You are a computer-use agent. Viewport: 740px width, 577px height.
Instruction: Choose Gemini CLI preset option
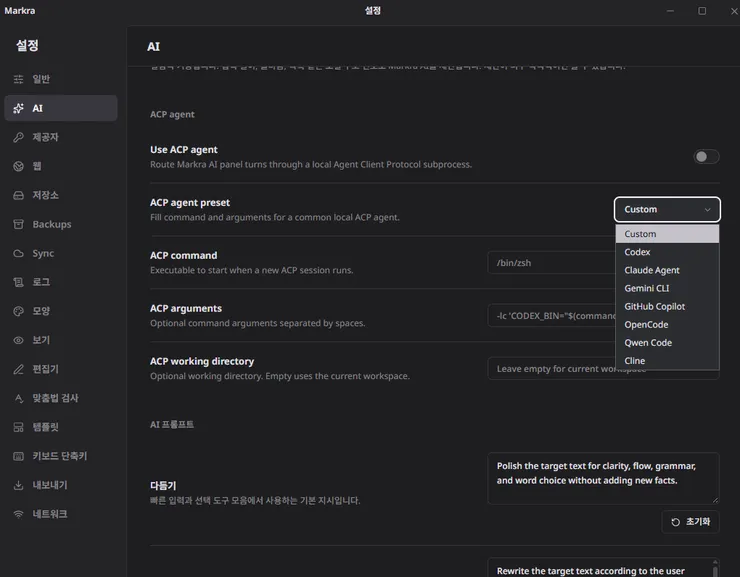click(x=667, y=288)
